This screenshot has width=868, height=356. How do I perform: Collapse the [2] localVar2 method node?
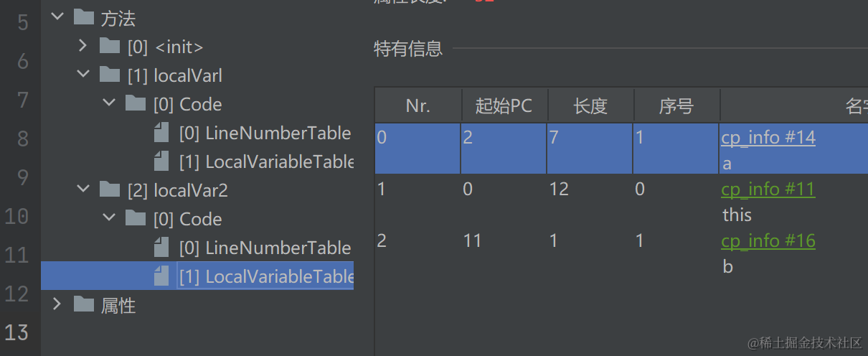click(x=83, y=189)
